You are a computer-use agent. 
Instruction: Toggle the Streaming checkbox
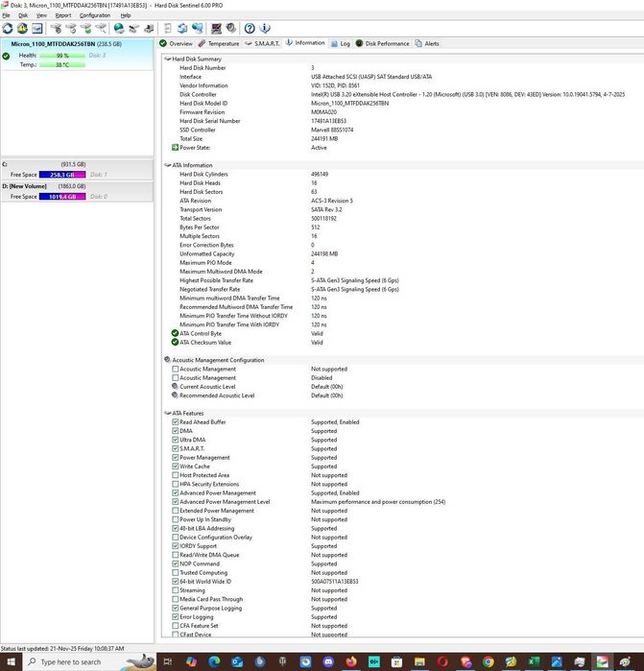[175, 590]
